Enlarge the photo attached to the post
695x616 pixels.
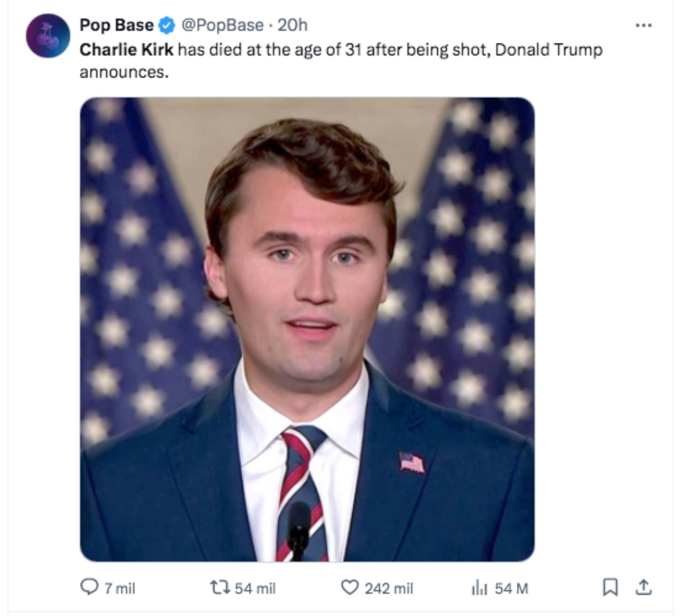(307, 329)
